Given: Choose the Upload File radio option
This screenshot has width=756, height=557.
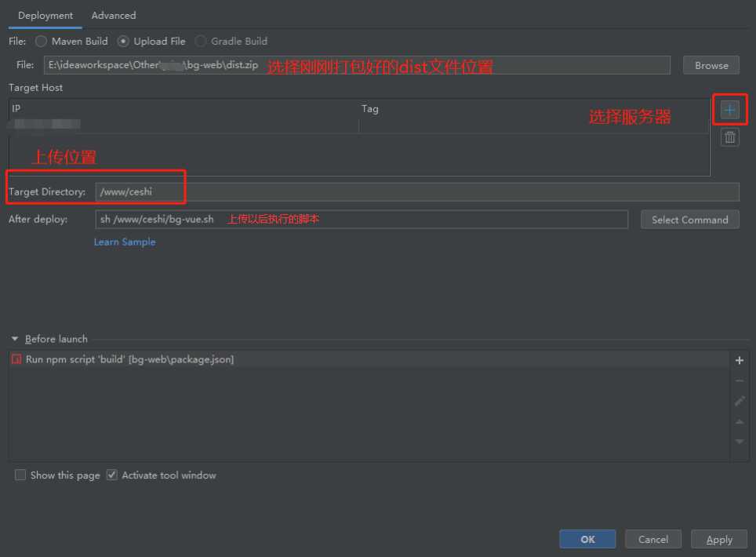Looking at the screenshot, I should click(123, 41).
